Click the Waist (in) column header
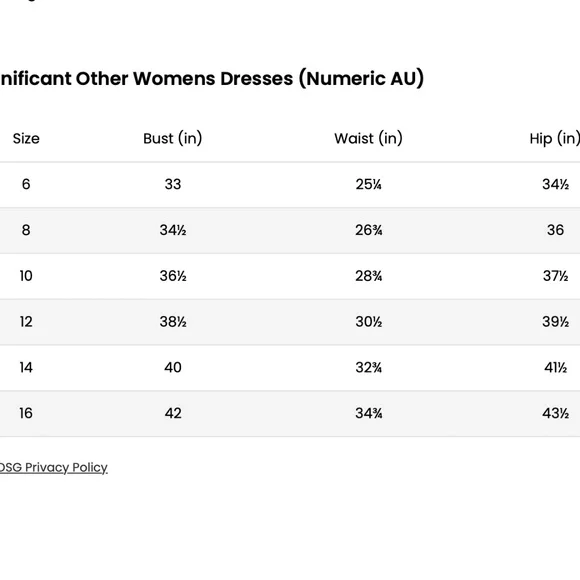This screenshot has height=580, width=580. pos(368,139)
